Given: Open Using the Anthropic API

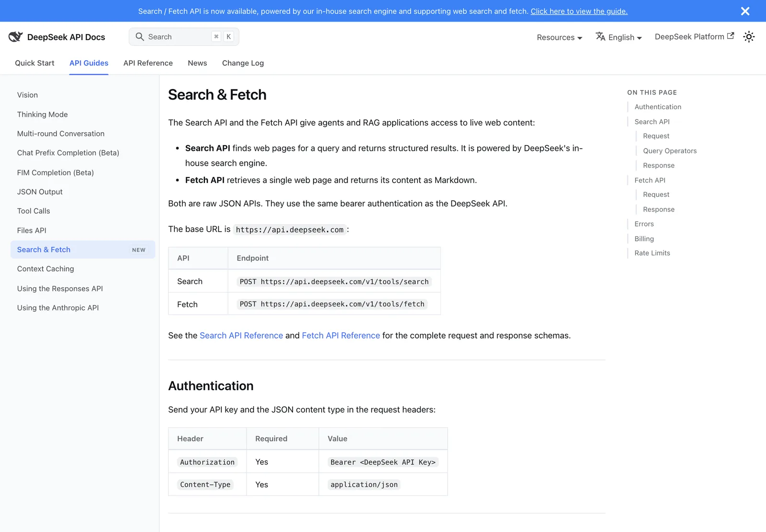Looking at the screenshot, I should point(58,308).
